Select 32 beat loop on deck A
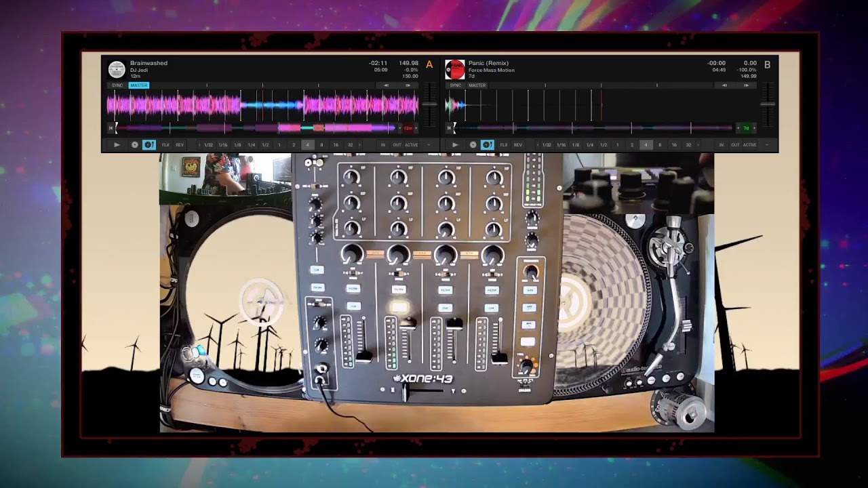The image size is (868, 488). (x=350, y=145)
